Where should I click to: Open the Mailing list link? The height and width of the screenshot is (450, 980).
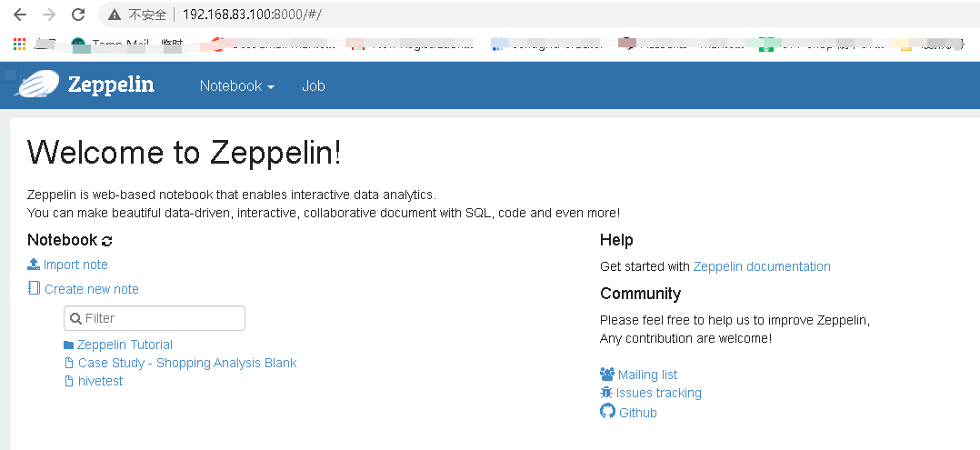coord(647,375)
